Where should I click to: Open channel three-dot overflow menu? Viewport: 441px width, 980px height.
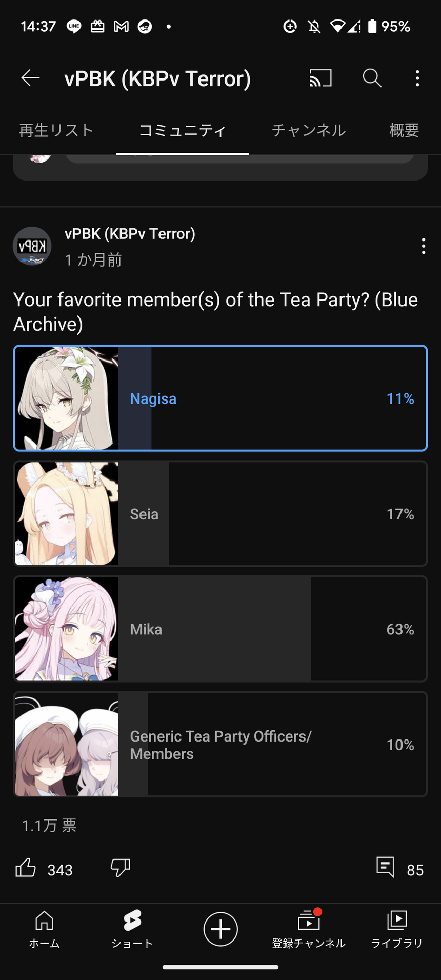click(417, 78)
